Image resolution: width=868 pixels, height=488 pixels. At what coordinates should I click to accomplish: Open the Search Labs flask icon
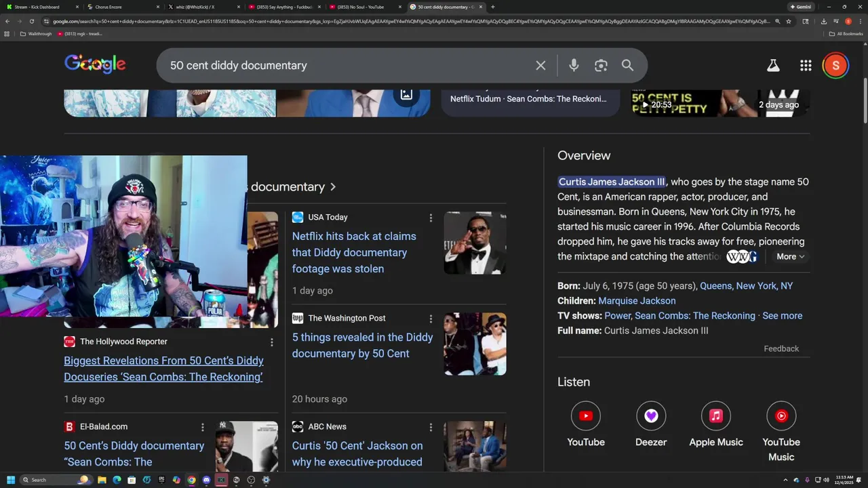coord(773,65)
